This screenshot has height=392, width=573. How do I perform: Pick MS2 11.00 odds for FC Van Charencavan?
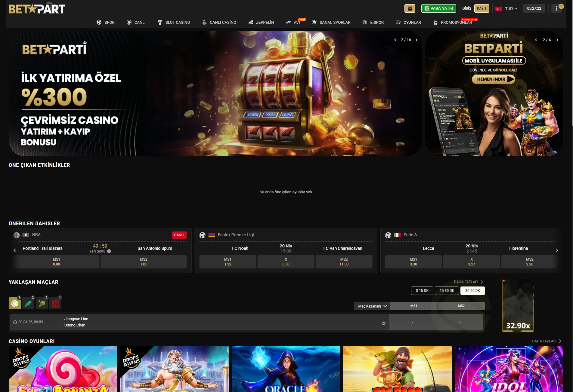(x=344, y=262)
